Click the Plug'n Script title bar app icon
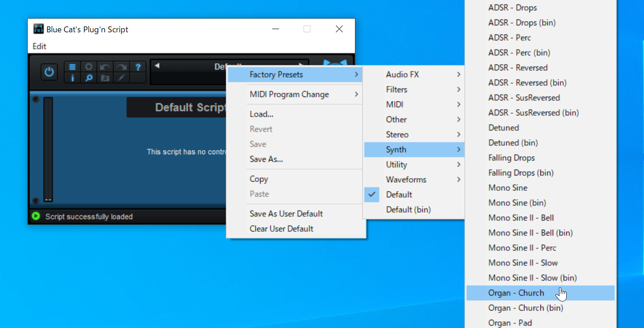Viewport: 644px width, 328px height. click(39, 29)
